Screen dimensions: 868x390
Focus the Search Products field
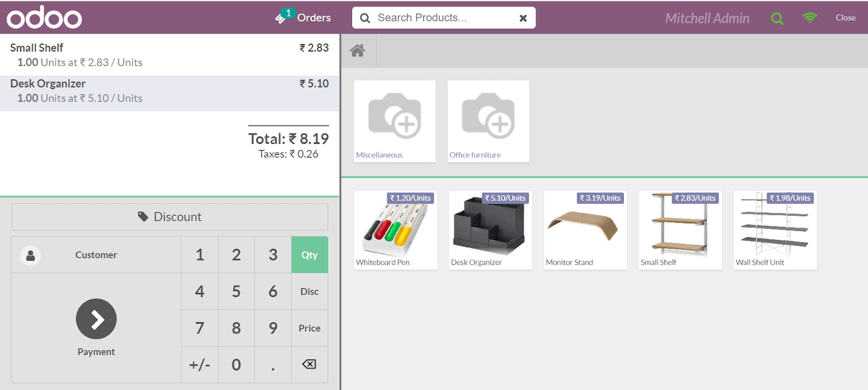pos(443,18)
